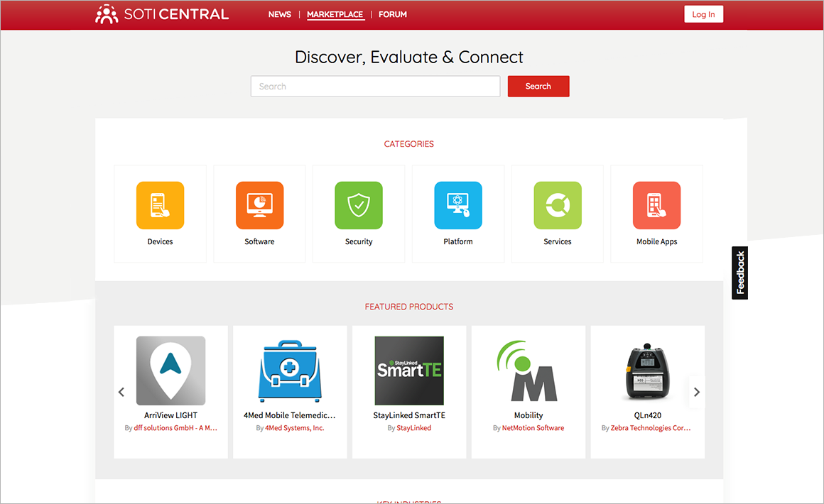
Task: Click the Software category label
Action: pos(259,241)
